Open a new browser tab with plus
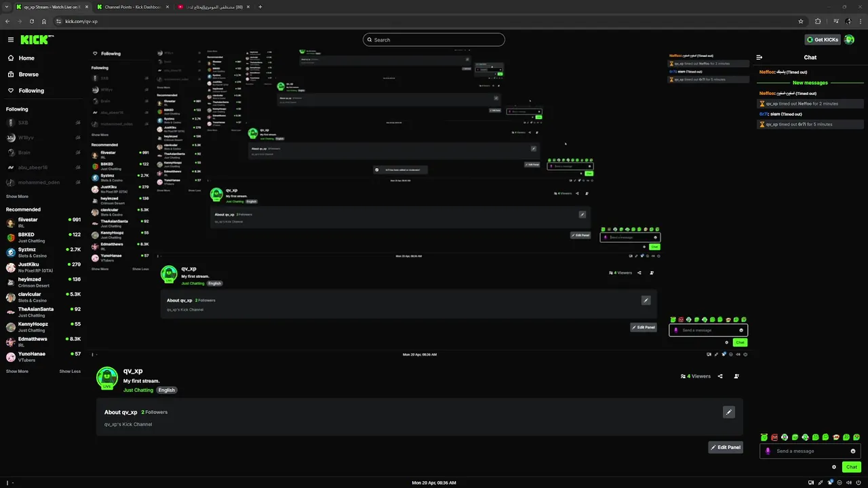The image size is (868, 488). (260, 7)
